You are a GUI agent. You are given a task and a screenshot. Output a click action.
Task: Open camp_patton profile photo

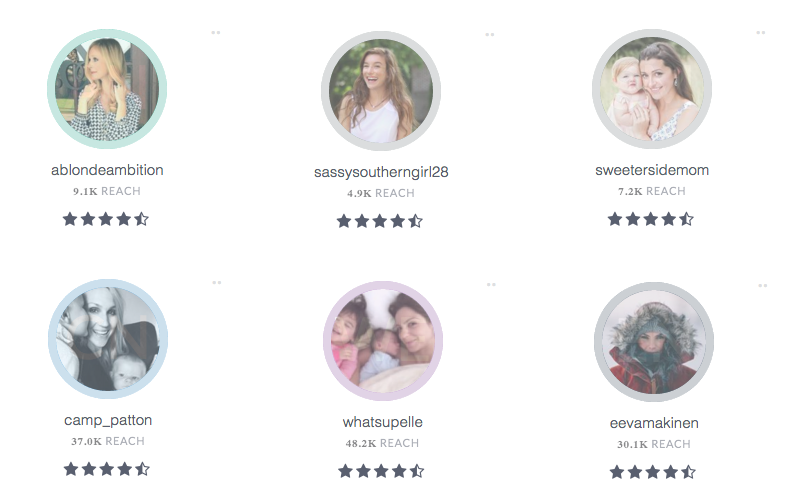108,339
